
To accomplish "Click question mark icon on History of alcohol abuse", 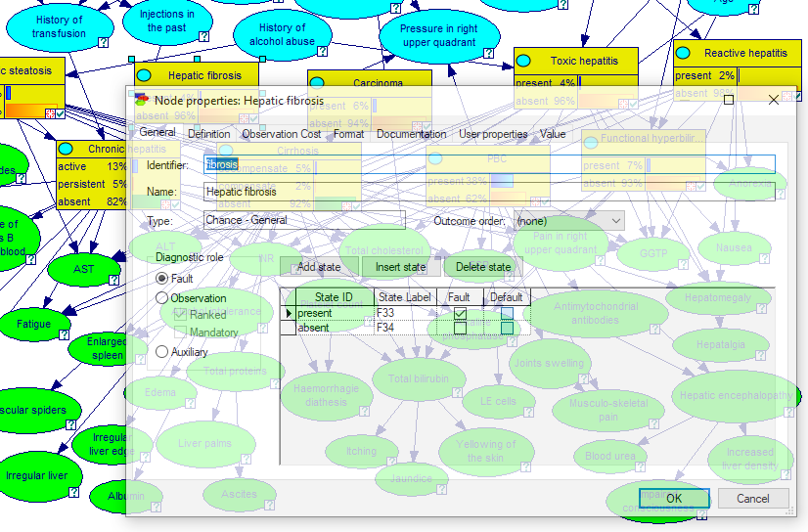I will 323,51.
